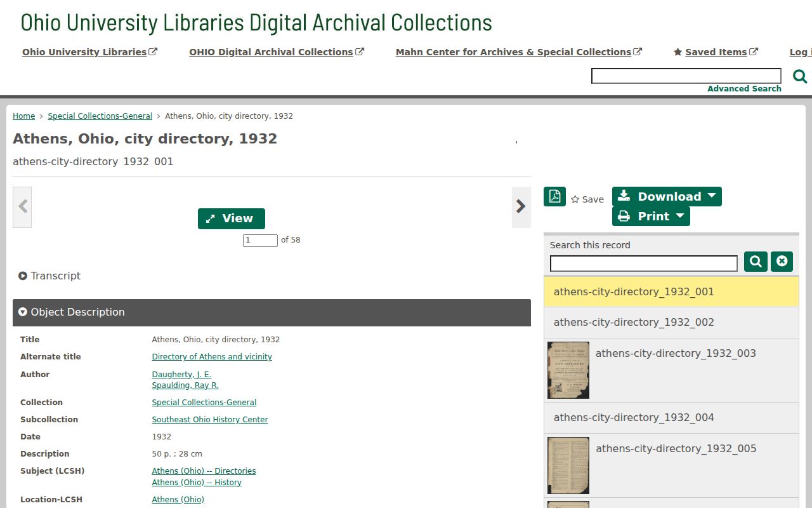
Task: Click Directory of Athens and vicinity link
Action: 212,357
